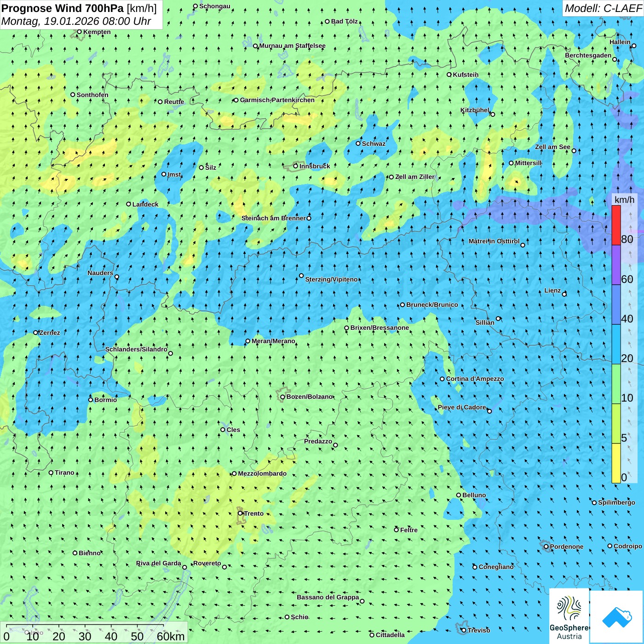The width and height of the screenshot is (644, 644).
Task: Click the forecast date 'Montag, 19.01.2026 08:00 Uhr'
Action: click(76, 21)
